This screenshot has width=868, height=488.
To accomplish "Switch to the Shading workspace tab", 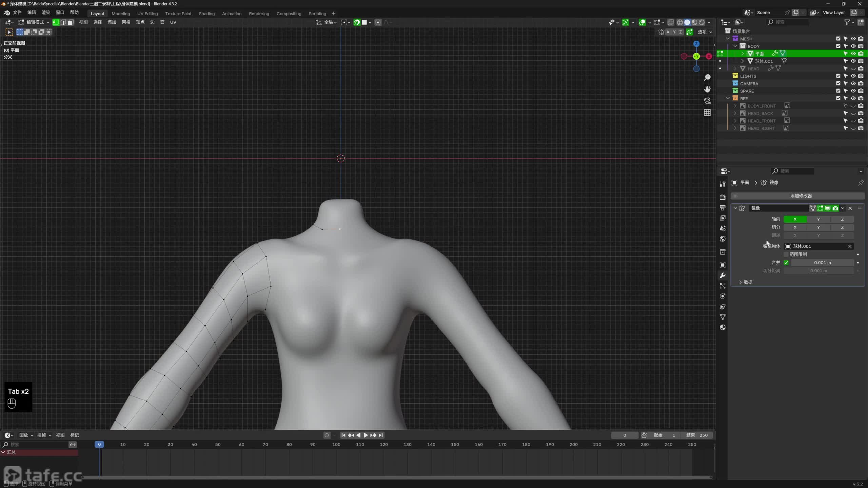I will click(206, 14).
